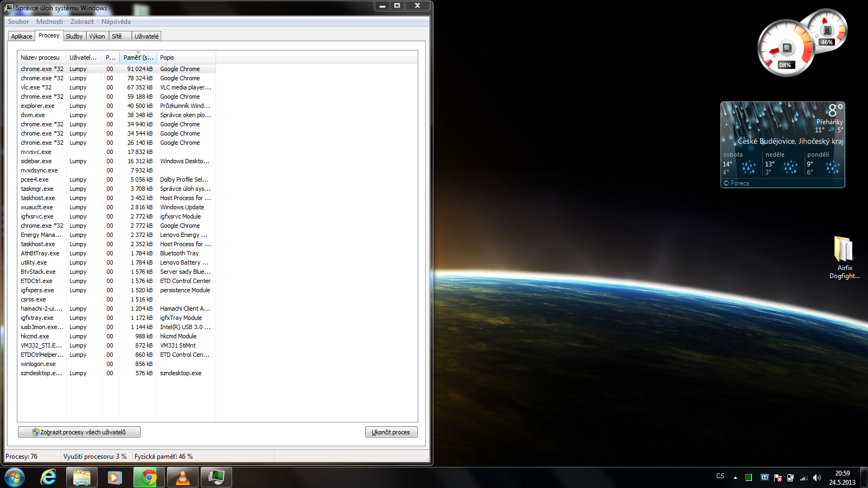Select the szndesktop.exe process row

(117, 373)
